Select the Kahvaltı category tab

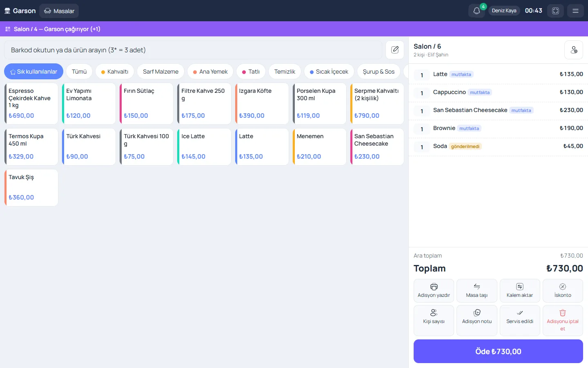click(115, 72)
